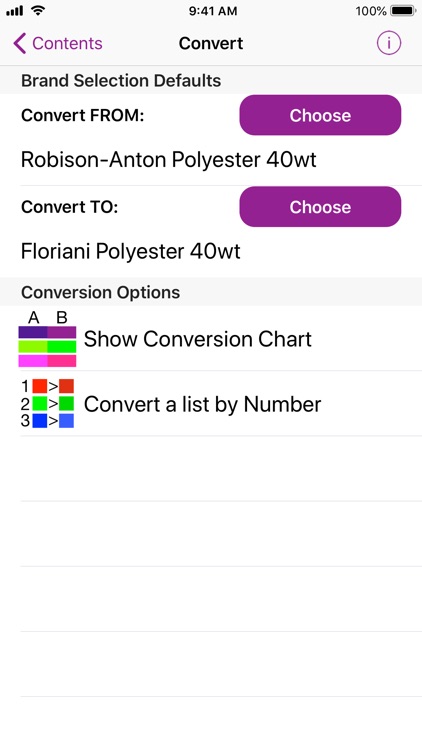Tap the info icon in navigation bar

[389, 43]
